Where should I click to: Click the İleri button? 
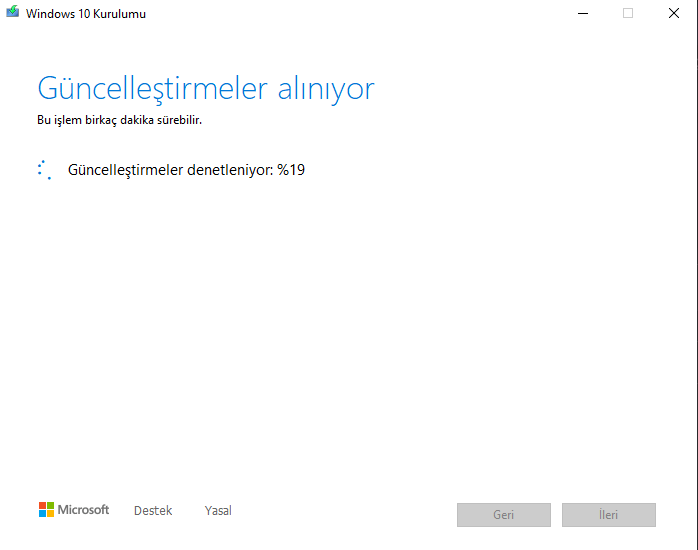(x=609, y=515)
